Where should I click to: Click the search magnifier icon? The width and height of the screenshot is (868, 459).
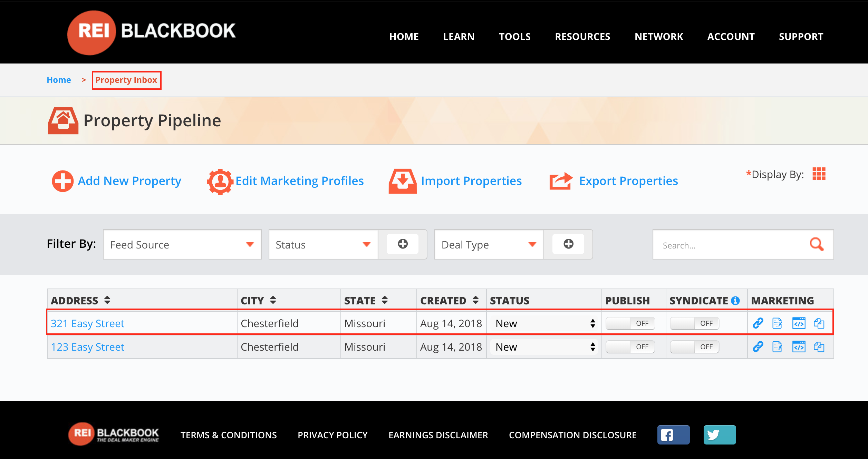click(x=817, y=244)
